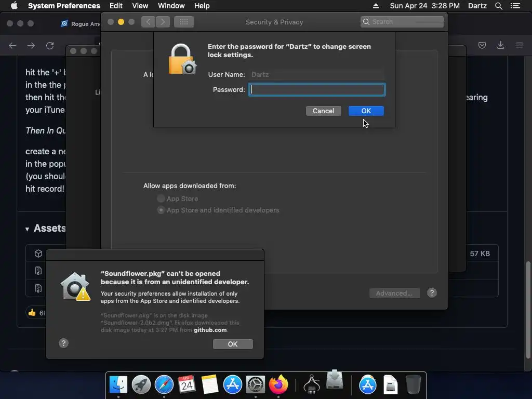Click the eject icon in the menu bar
Image resolution: width=532 pixels, height=399 pixels.
376,6
